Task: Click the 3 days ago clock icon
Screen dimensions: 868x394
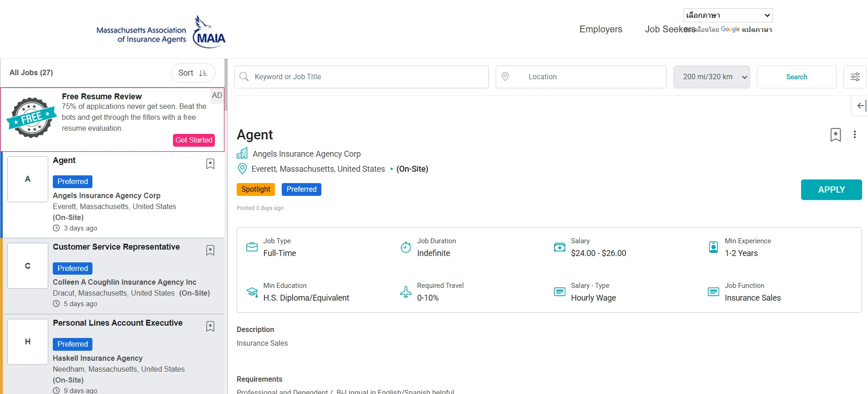Action: (x=56, y=228)
